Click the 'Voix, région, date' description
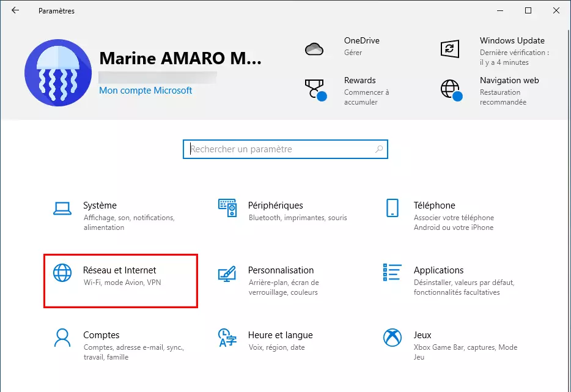 277,347
